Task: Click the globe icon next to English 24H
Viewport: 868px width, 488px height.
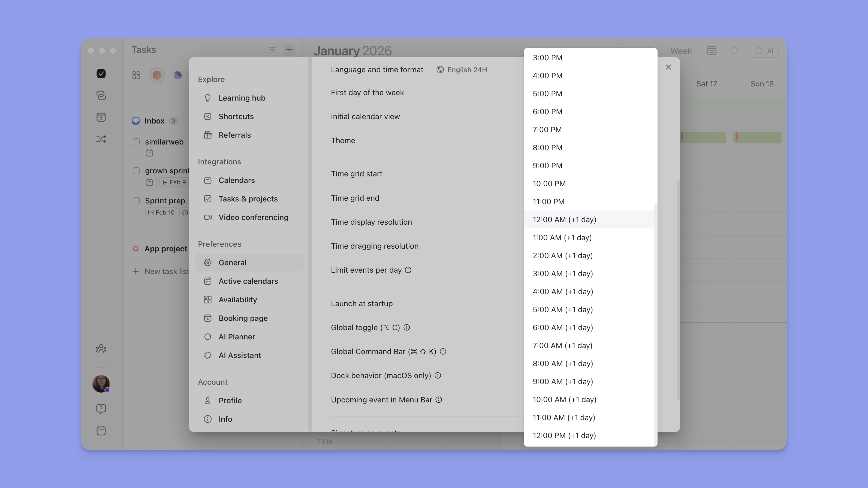Action: click(x=440, y=70)
